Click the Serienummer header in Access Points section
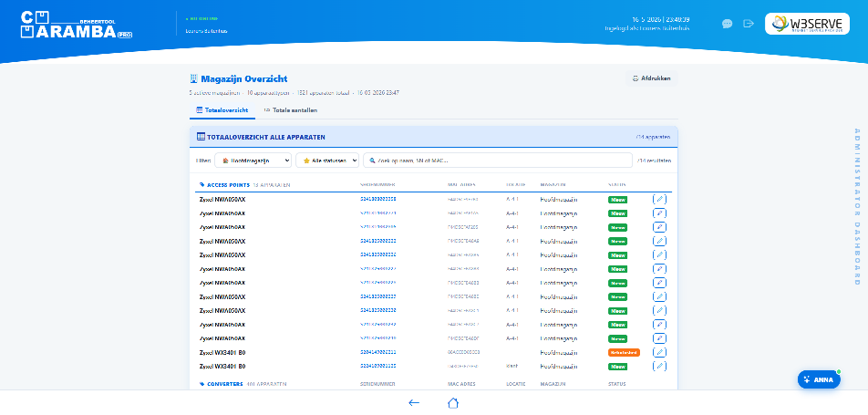Viewport: 868px width, 415px height. (377, 184)
